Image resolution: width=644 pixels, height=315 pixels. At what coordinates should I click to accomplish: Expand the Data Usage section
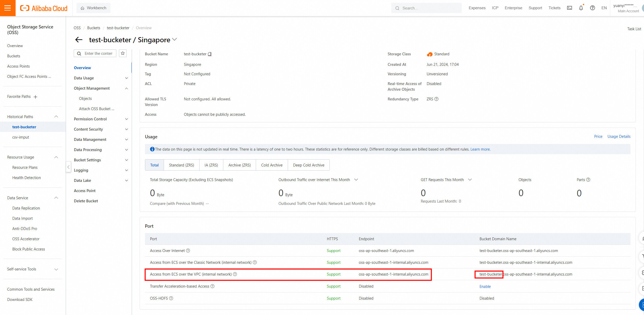126,78
